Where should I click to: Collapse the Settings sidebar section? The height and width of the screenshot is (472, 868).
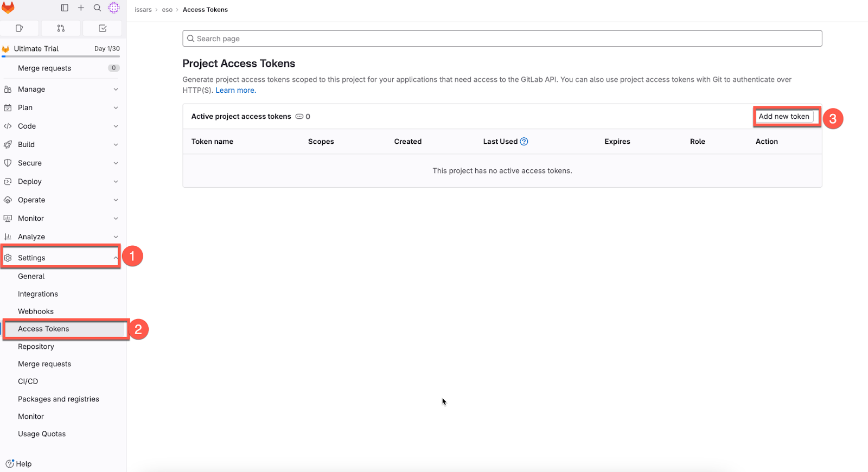click(61, 258)
